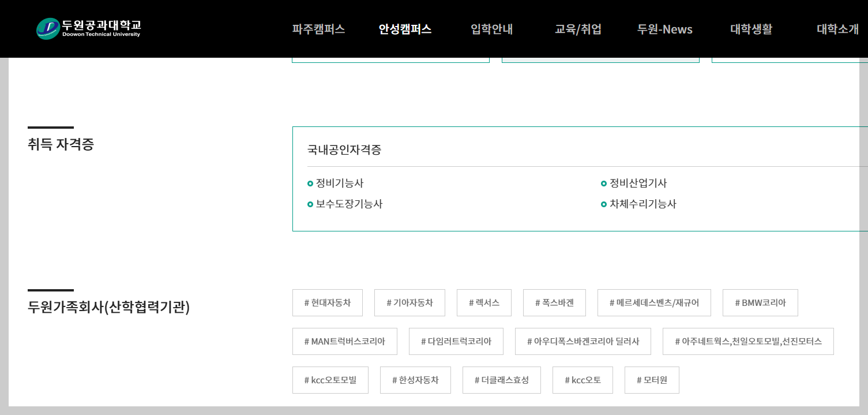Click the Doowon Technical University logo
Screen dimensions: 868x415
click(x=88, y=28)
